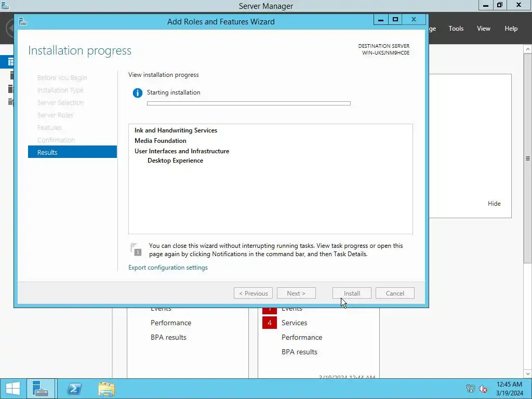Viewport: 532px width, 399px height.
Task: Open Tools menu in Server Manager
Action: click(x=456, y=29)
